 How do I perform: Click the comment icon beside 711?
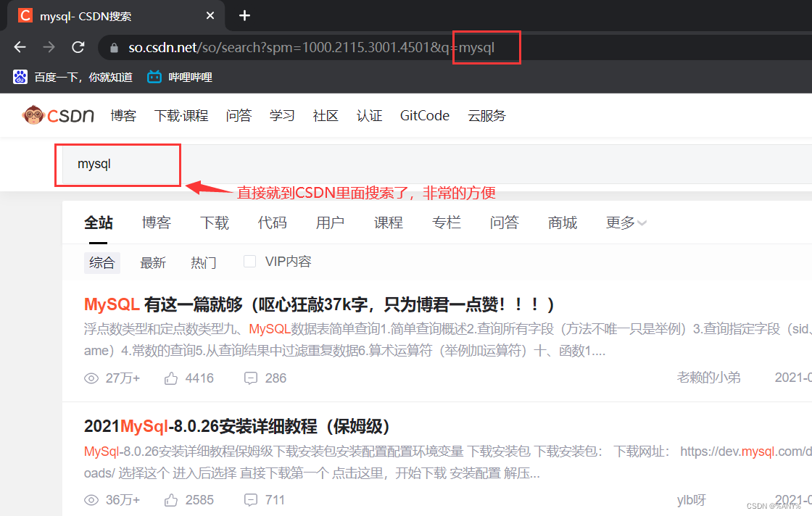pyautogui.click(x=251, y=500)
